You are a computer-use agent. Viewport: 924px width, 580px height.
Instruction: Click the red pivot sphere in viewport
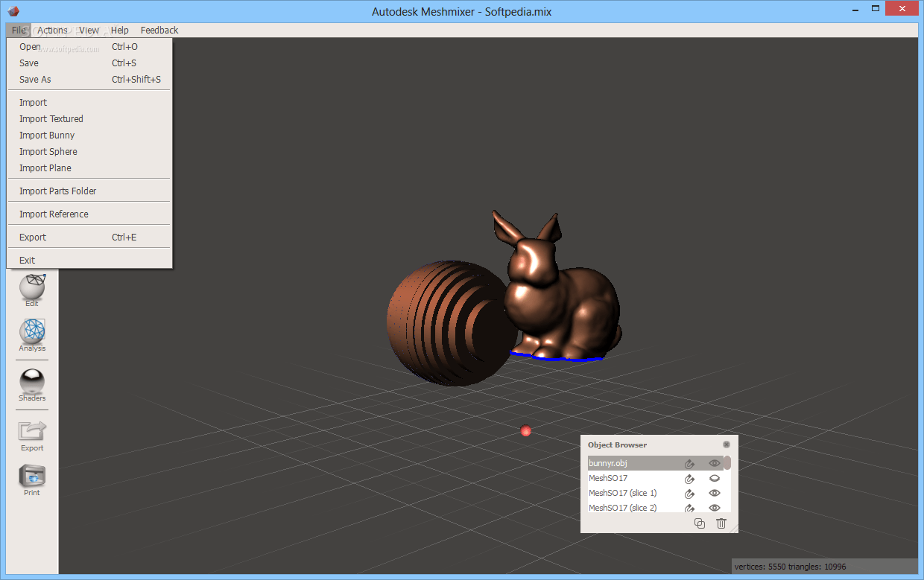point(526,431)
